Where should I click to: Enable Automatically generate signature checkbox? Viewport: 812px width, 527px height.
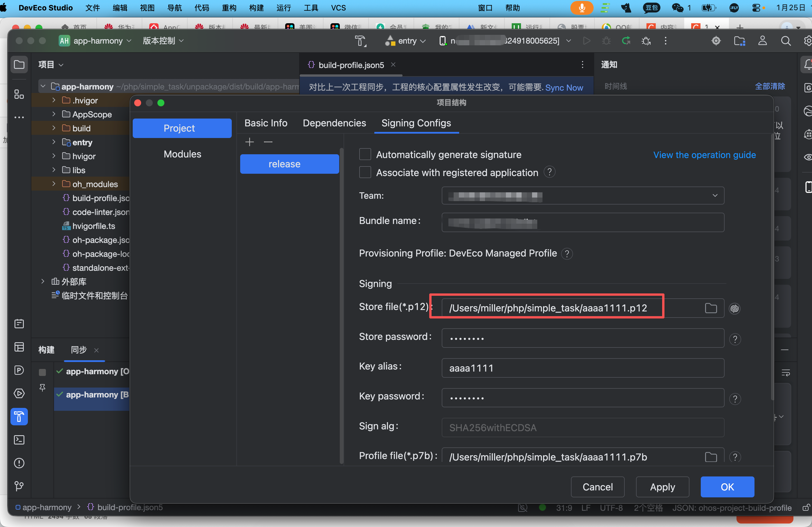click(x=365, y=154)
